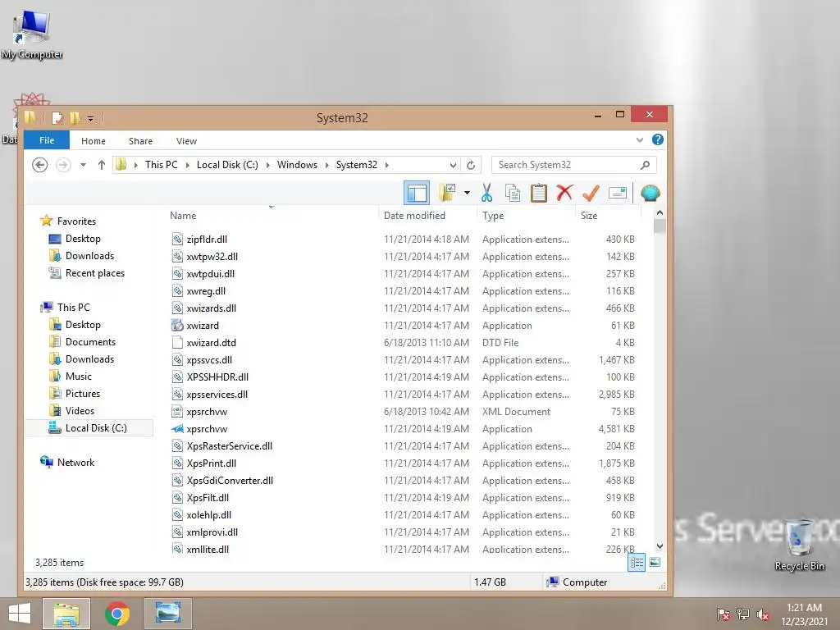Screen dimensions: 840x630
Task: Click the scroll up arrow of file list
Action: pos(660,212)
